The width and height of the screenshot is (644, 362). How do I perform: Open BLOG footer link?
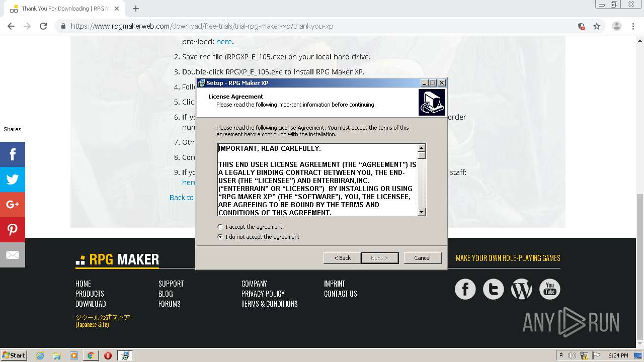pos(166,294)
